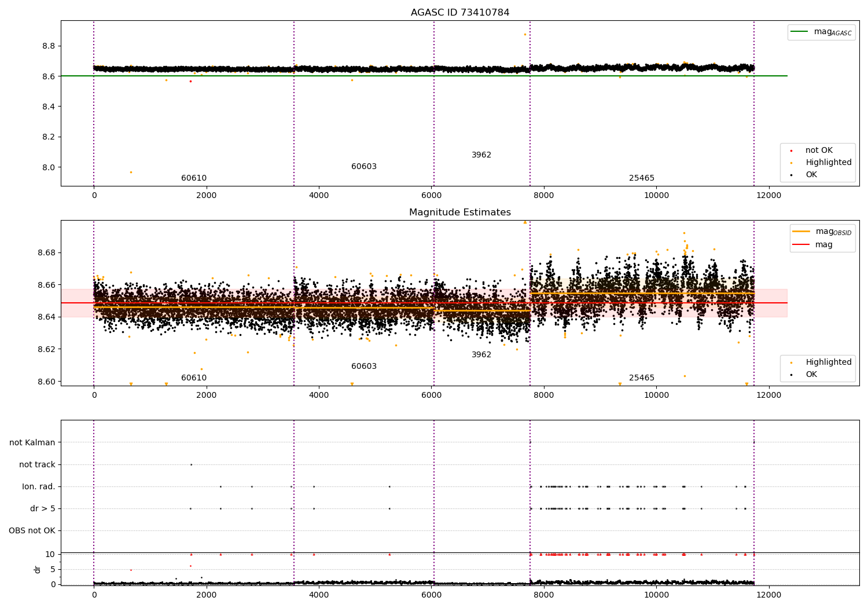
Task: Click the 8.66 y-axis tick label
Action: point(46,285)
